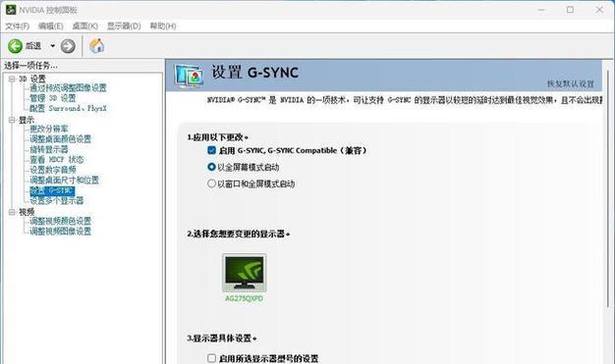This screenshot has width=615, height=364.
Task: Disable the 启用 G-SYNC, G-SYNC Compatible checkbox
Action: coord(212,150)
